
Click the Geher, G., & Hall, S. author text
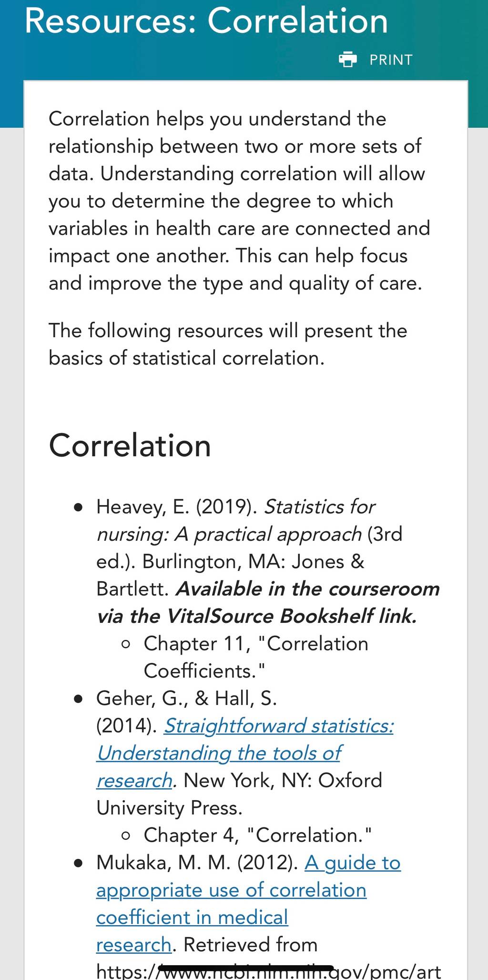point(186,698)
